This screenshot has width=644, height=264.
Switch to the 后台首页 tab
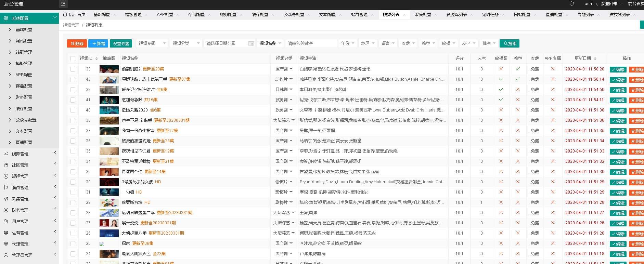(x=74, y=15)
